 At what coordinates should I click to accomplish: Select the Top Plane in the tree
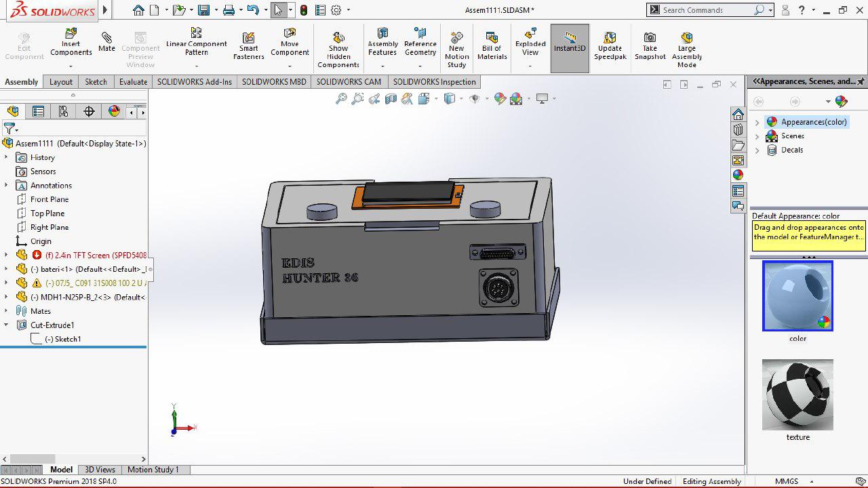[x=47, y=213]
